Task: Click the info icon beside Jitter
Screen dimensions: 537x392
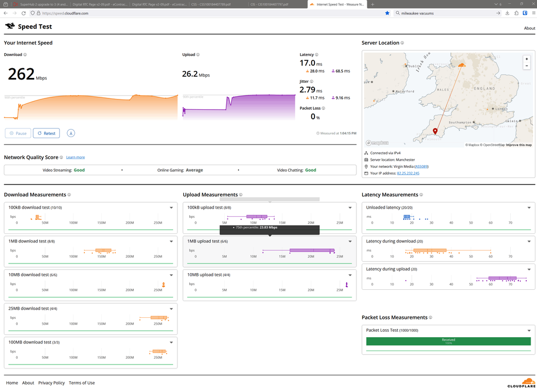Action: pyautogui.click(x=311, y=81)
